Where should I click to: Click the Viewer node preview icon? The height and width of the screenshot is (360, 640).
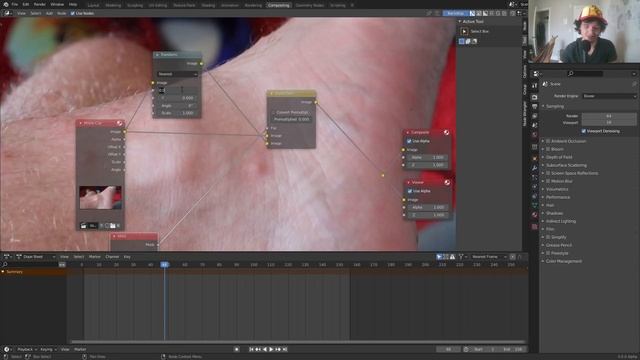click(x=447, y=182)
